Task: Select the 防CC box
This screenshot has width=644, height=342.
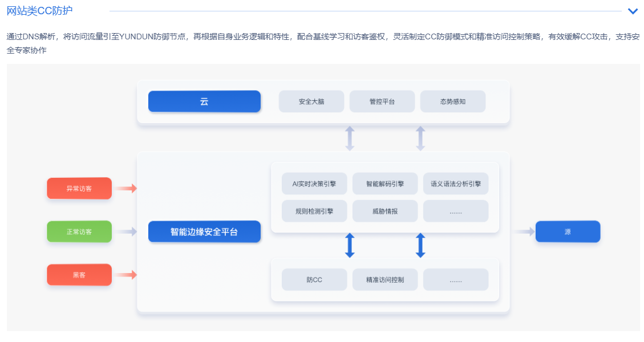Action: (x=314, y=280)
